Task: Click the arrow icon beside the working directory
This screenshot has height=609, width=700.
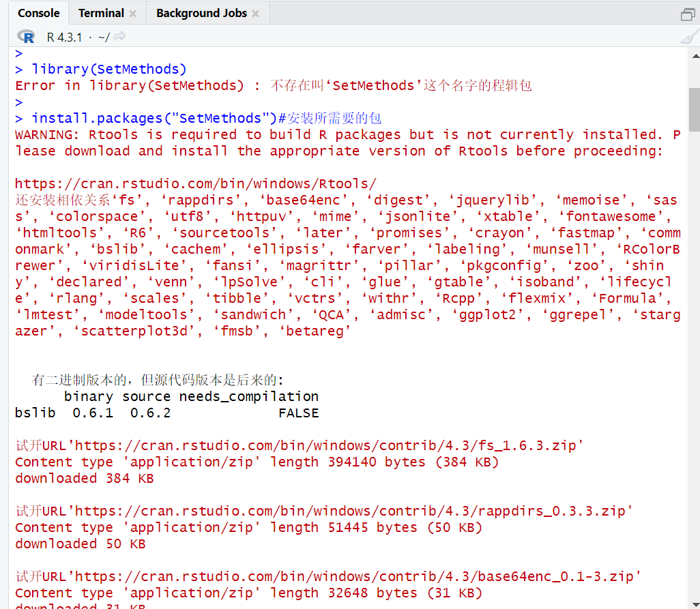Action: (119, 38)
